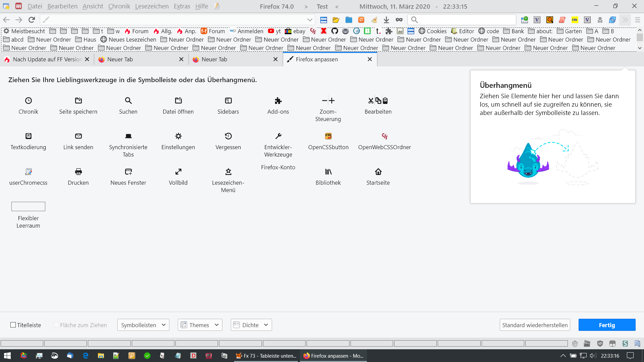Toggle the Fläche zum Ziehen checkbox
This screenshot has height=362, width=644.
[x=56, y=325]
